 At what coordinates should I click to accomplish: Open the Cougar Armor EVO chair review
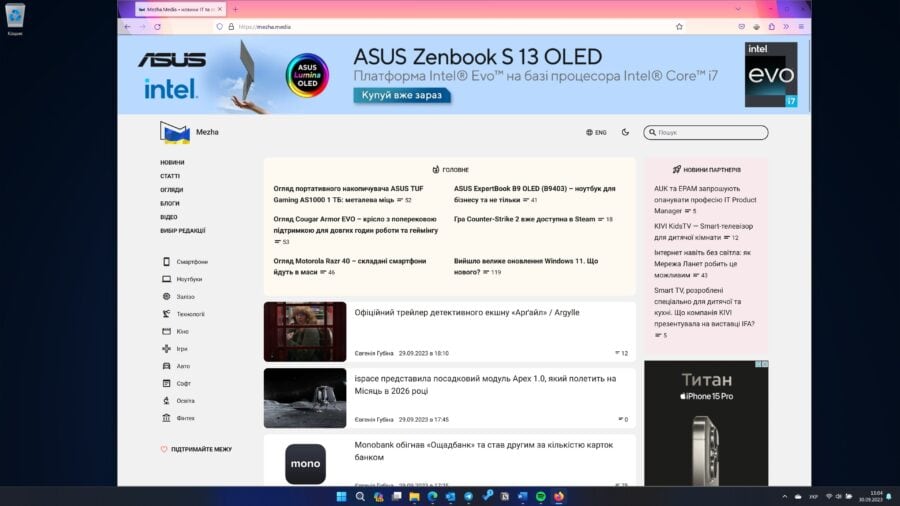tap(355, 225)
